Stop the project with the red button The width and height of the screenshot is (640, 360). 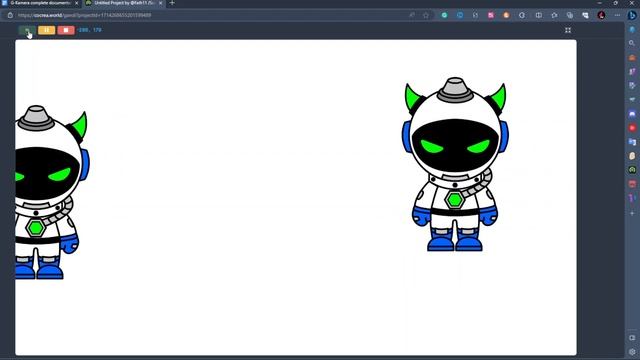[66, 30]
